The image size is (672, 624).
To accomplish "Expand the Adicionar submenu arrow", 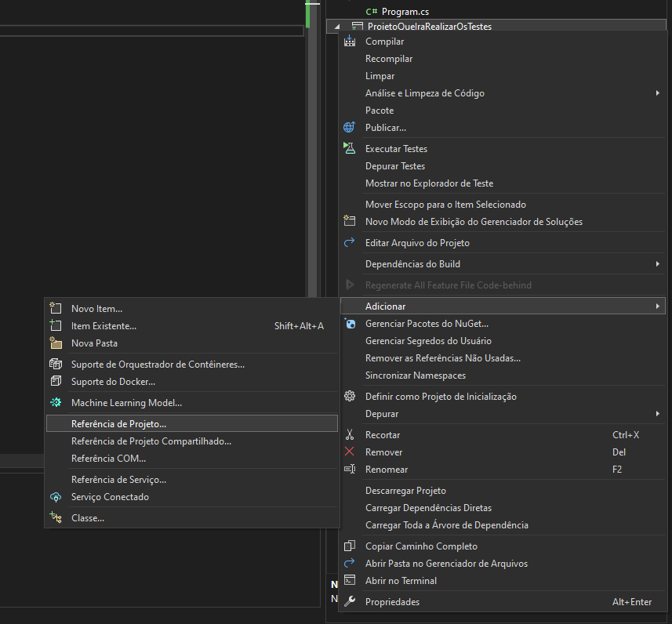I will [657, 306].
